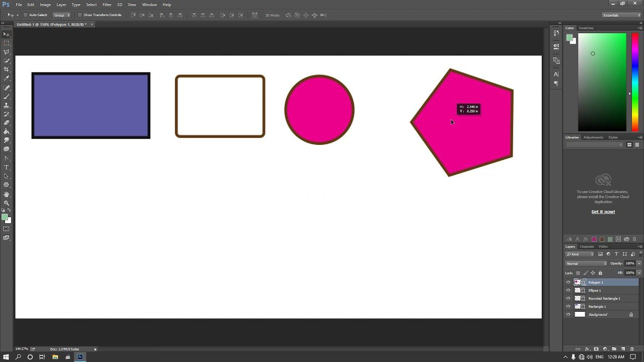Add layer style with fx icon

pyautogui.click(x=587, y=349)
